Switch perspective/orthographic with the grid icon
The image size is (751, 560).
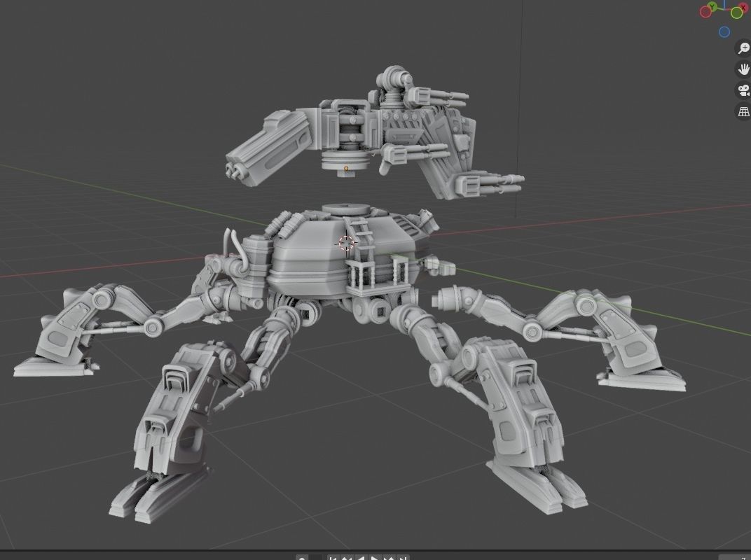(744, 111)
